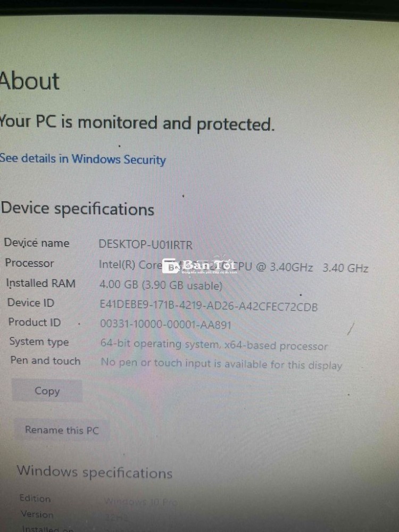Select the 4.00 GB usable RAM value
Viewport: 399px width, 532px height.
point(161,285)
